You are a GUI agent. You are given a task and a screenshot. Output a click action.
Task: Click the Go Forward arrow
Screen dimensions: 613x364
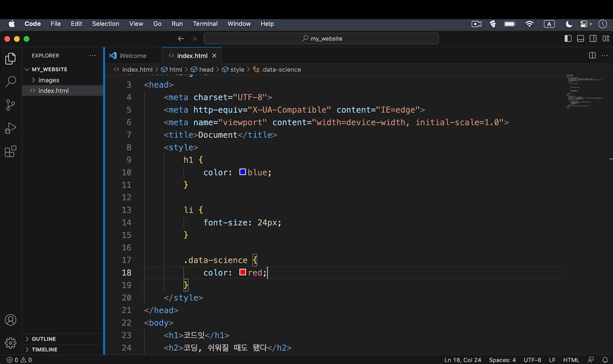[194, 39]
